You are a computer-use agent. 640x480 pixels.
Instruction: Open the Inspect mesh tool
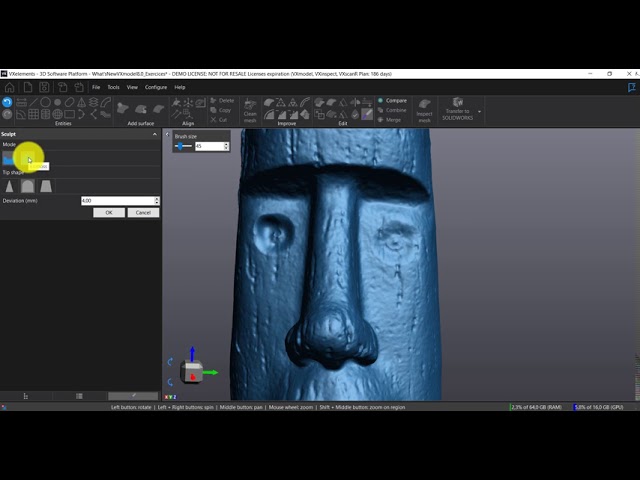point(425,108)
